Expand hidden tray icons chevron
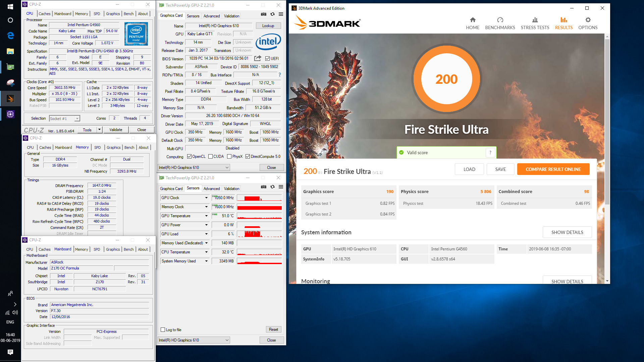Viewport: 644px width, 362px height. [15, 304]
